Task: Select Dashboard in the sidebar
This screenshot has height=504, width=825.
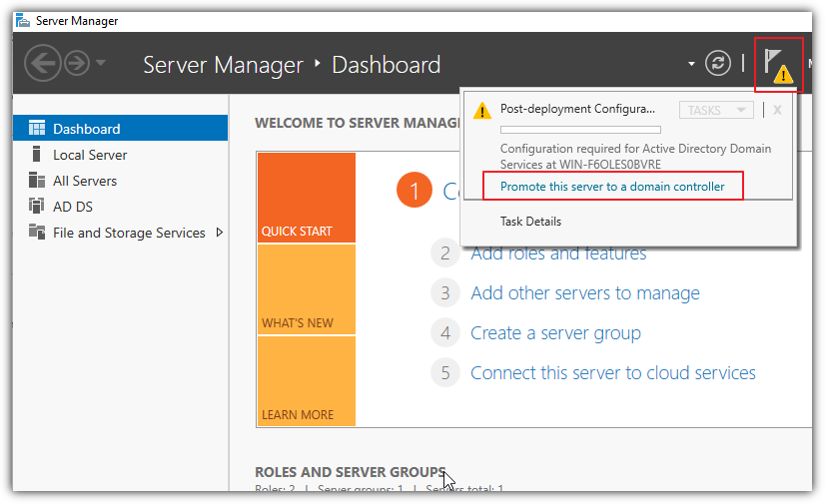Action: (x=121, y=128)
